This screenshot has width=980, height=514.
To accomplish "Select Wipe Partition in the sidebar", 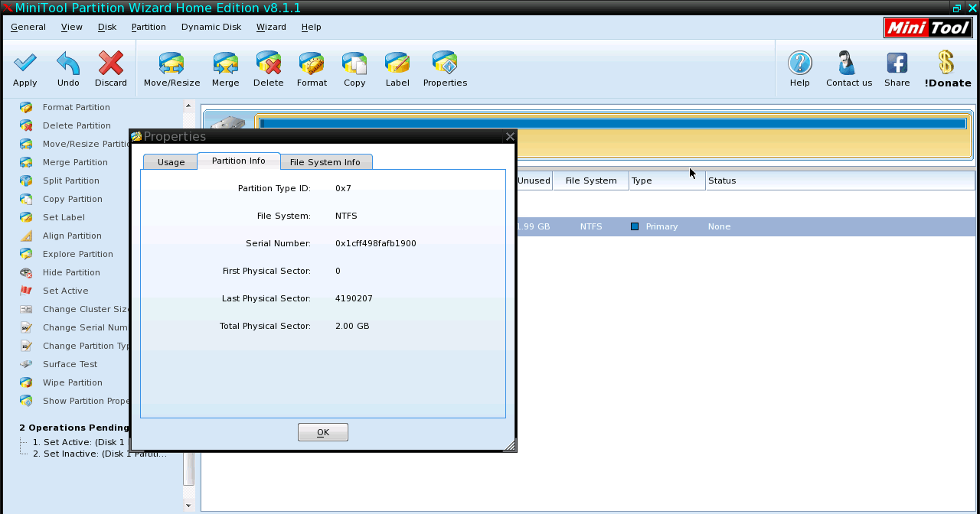I will (72, 382).
